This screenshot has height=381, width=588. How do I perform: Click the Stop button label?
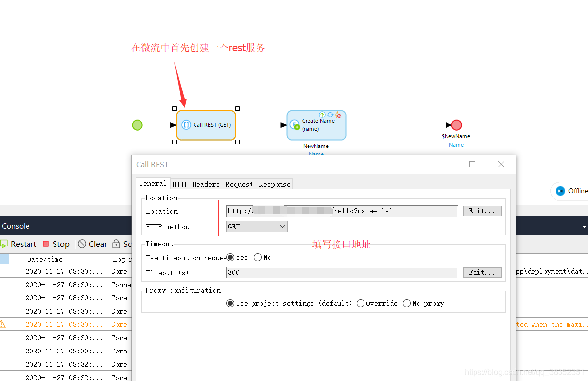[x=61, y=244]
